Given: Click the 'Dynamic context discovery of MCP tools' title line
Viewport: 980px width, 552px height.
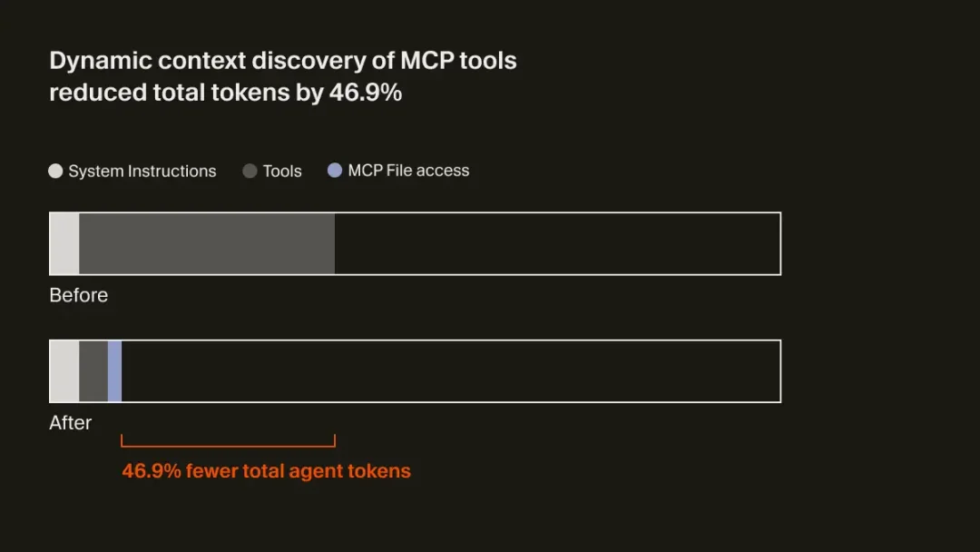Looking at the screenshot, I should [283, 61].
